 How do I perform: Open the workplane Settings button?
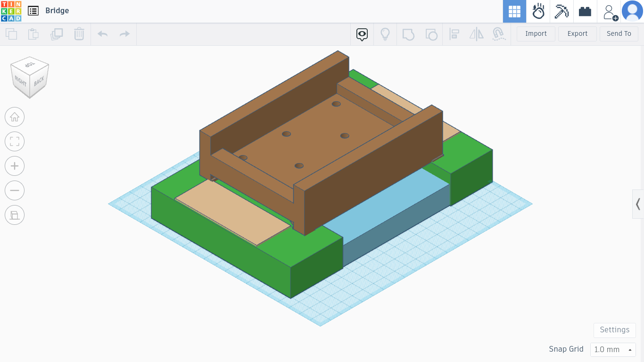coord(615,330)
